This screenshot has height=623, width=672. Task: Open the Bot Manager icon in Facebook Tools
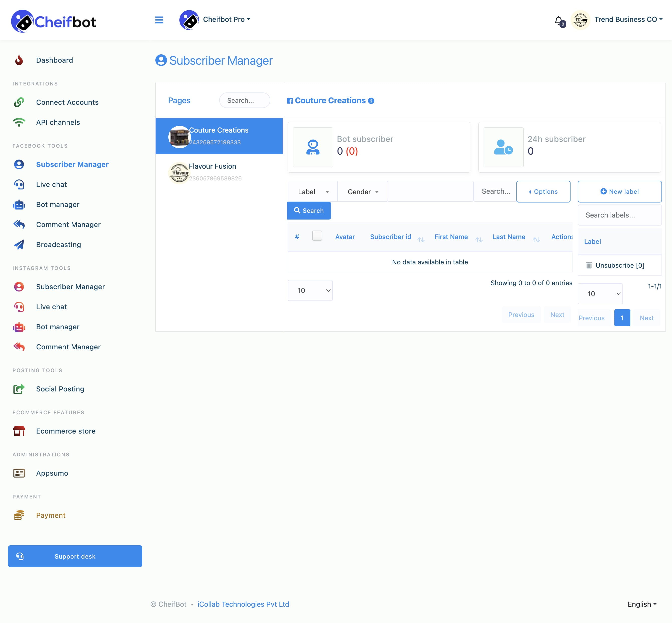coord(19,204)
